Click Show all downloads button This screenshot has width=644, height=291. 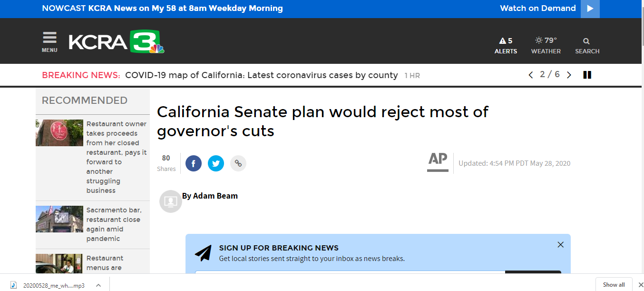coord(614,285)
